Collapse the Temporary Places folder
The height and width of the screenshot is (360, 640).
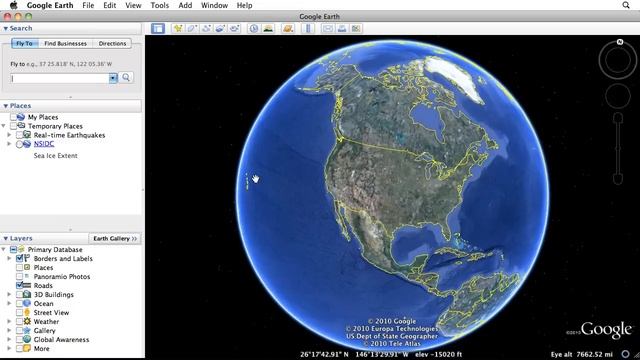[x=4, y=126]
